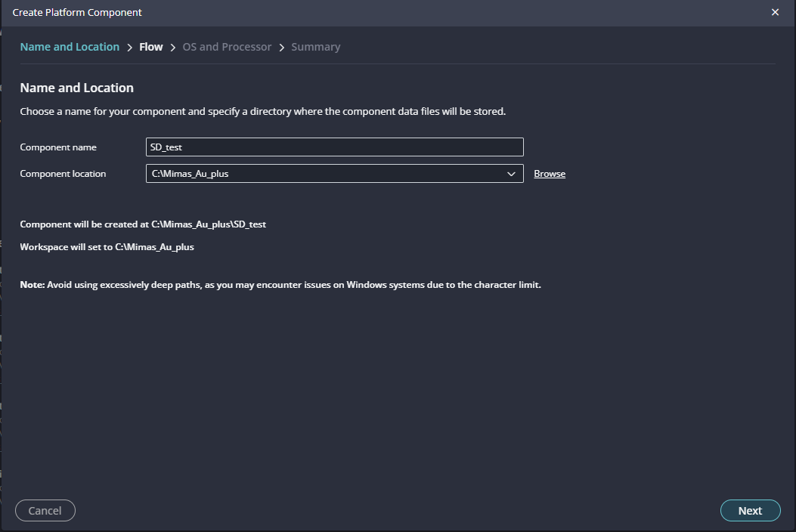The width and height of the screenshot is (796, 532).
Task: Switch to the Flow step
Action: (151, 47)
